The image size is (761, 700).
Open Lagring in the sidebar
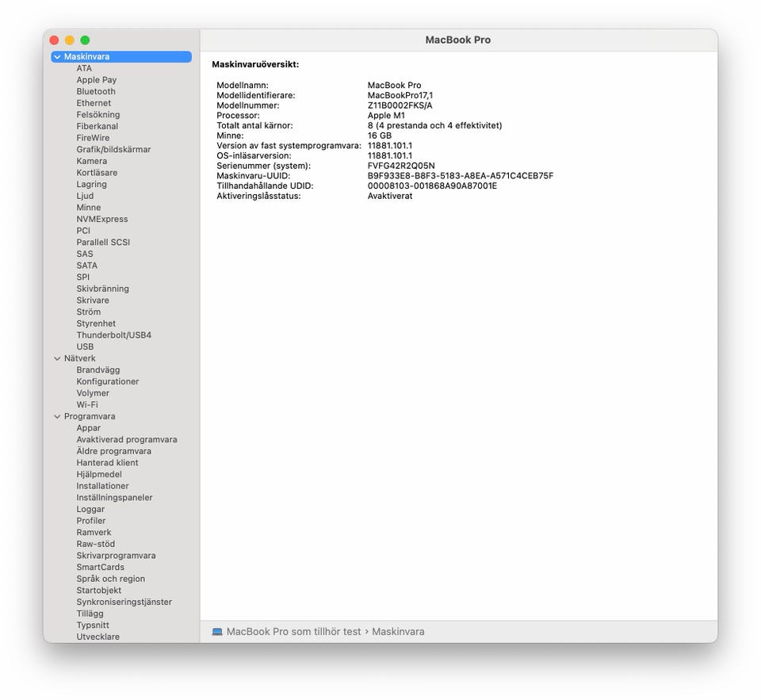pyautogui.click(x=91, y=185)
